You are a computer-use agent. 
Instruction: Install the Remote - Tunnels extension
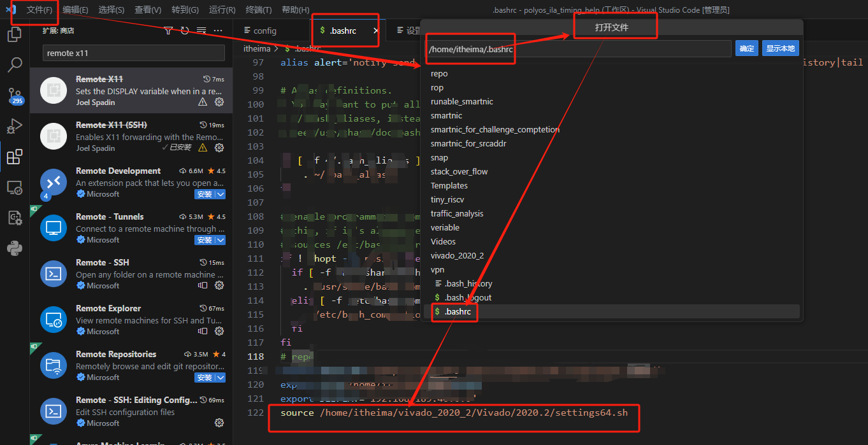tap(205, 240)
